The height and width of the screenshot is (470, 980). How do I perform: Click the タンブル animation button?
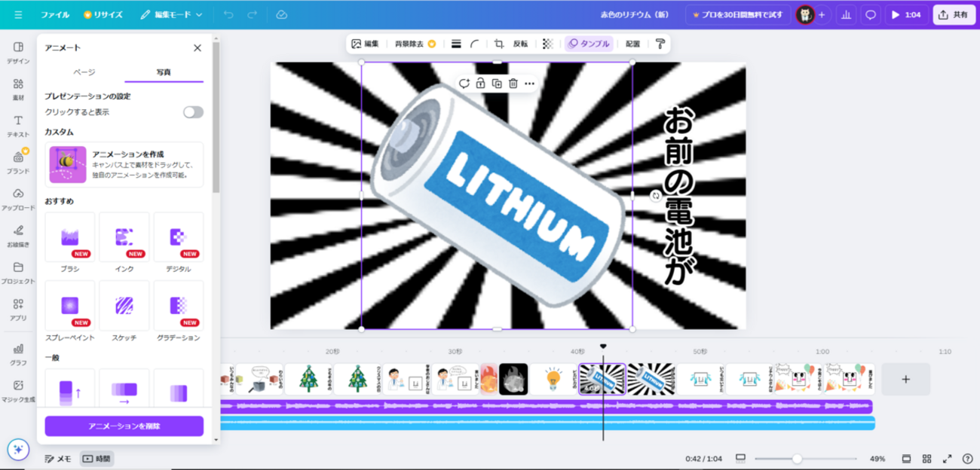coord(589,44)
